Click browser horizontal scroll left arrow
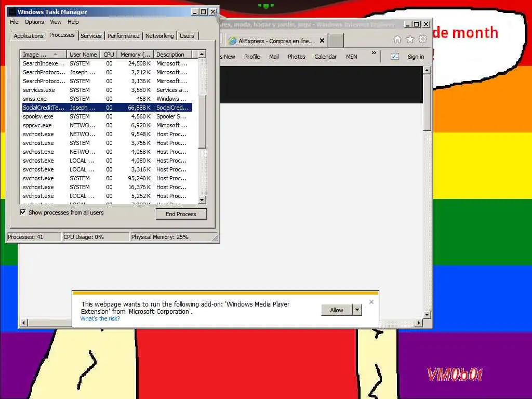Screen dimensions: 532x399 [x=23, y=323]
